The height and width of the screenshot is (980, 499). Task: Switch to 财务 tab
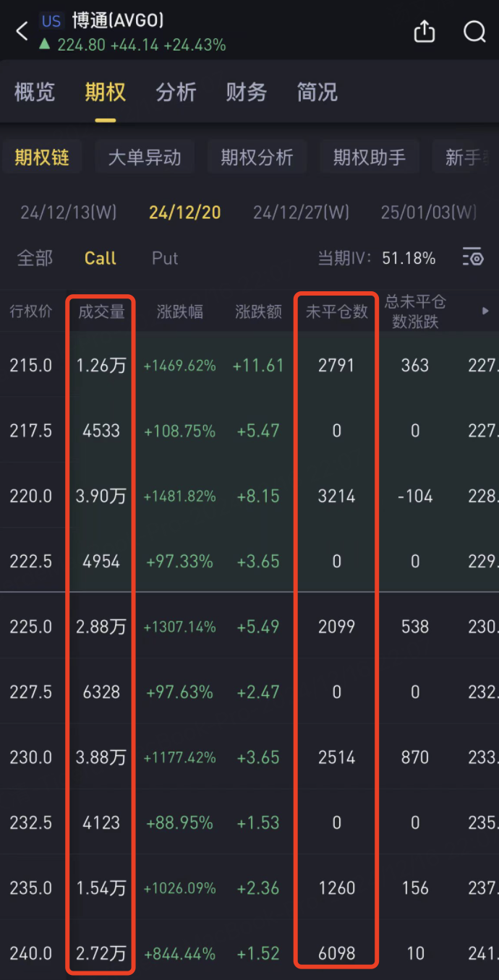click(247, 93)
